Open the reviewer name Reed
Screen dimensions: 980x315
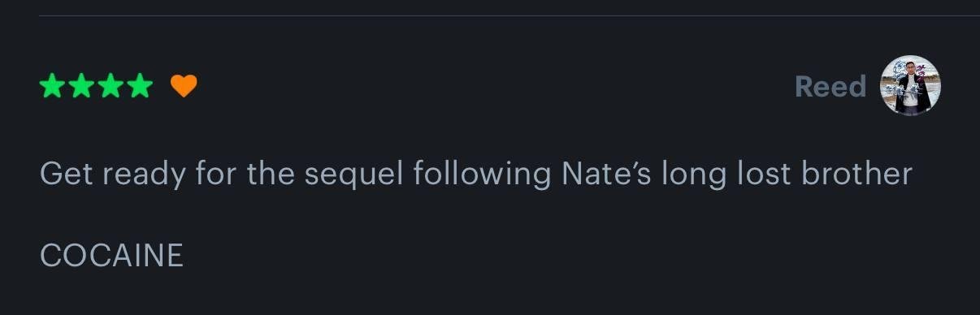coord(830,86)
